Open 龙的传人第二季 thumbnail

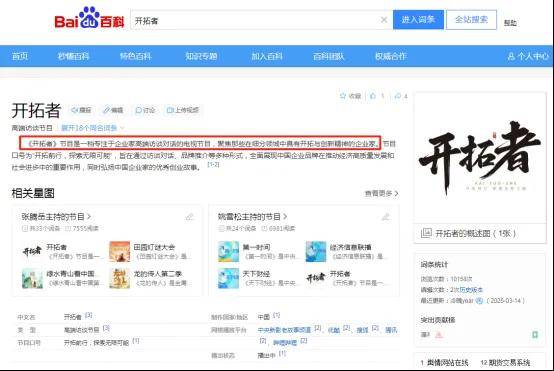tap(119, 278)
